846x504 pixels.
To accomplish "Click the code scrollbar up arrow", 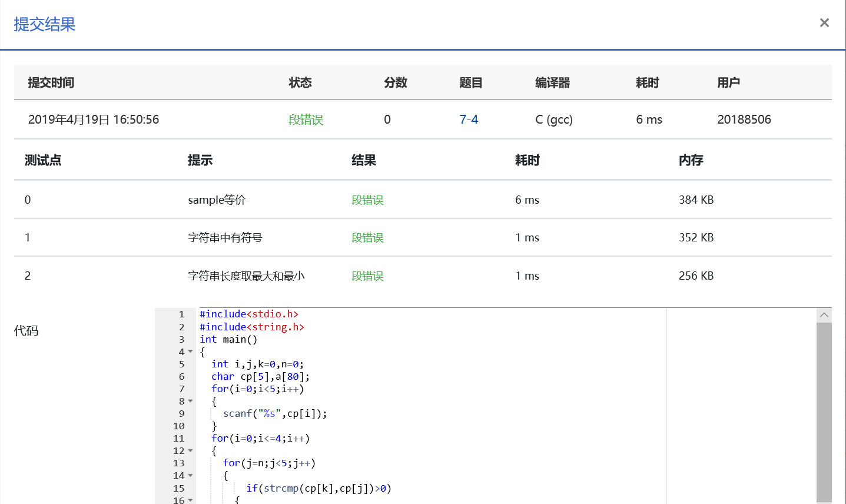I will click(824, 315).
